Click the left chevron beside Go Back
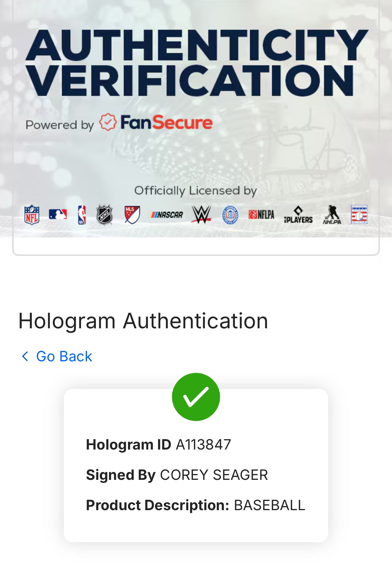 point(25,356)
